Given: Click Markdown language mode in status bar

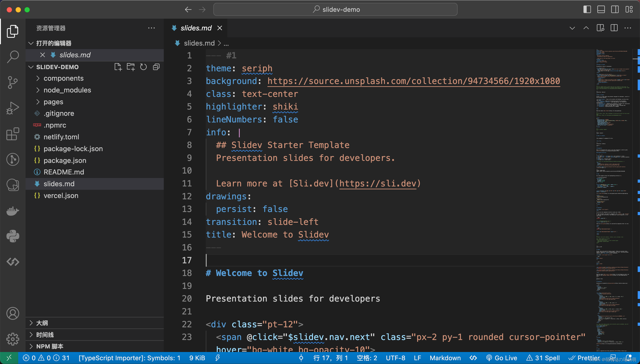Looking at the screenshot, I should (445, 358).
